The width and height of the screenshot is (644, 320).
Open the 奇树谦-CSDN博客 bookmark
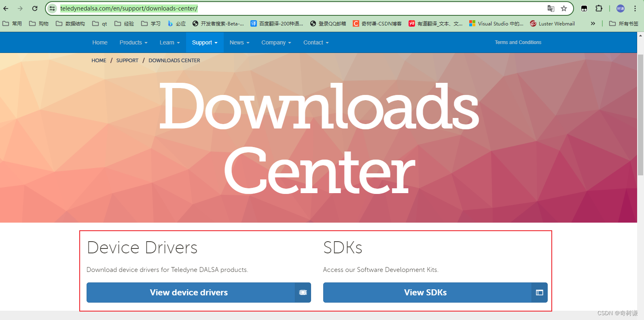[377, 23]
